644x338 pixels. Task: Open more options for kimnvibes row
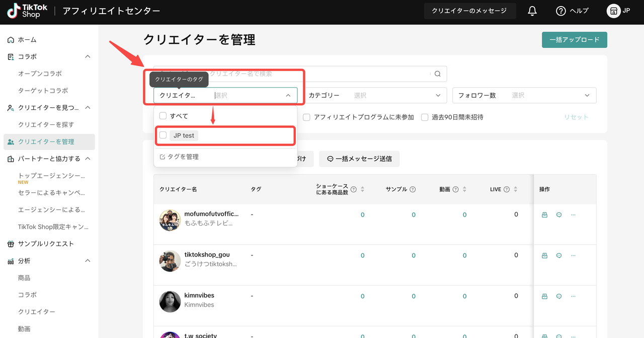coord(573,296)
